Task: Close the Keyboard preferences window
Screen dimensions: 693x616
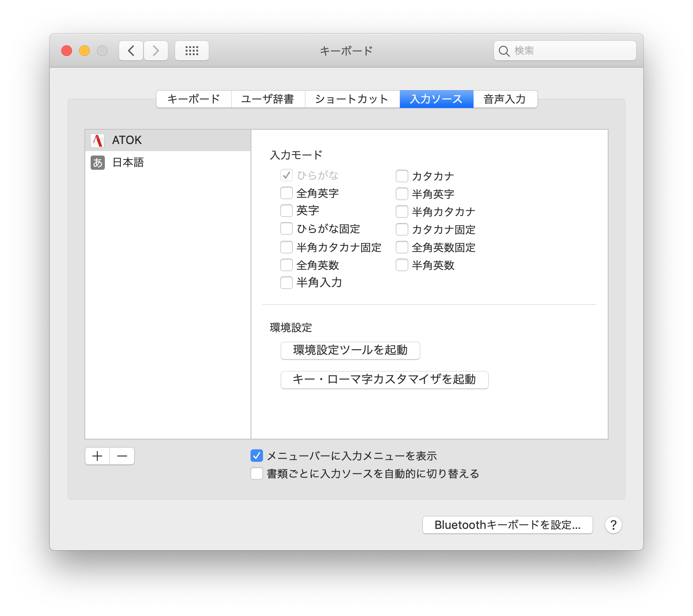Action: 67,51
